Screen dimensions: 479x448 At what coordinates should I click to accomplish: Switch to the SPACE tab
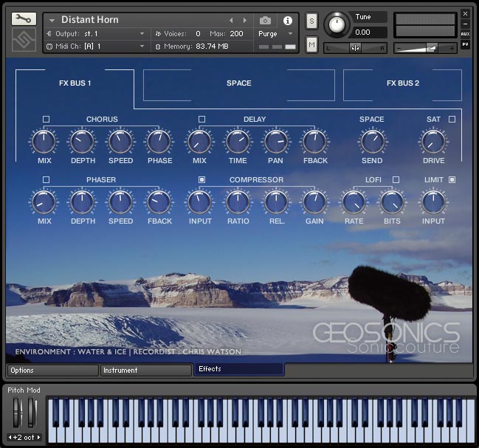[x=238, y=83]
